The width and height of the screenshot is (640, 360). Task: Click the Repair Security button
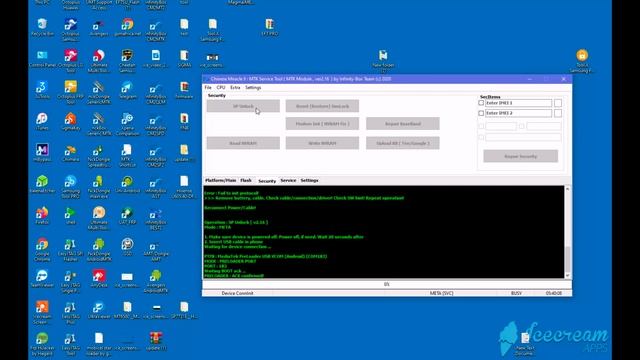(x=521, y=156)
